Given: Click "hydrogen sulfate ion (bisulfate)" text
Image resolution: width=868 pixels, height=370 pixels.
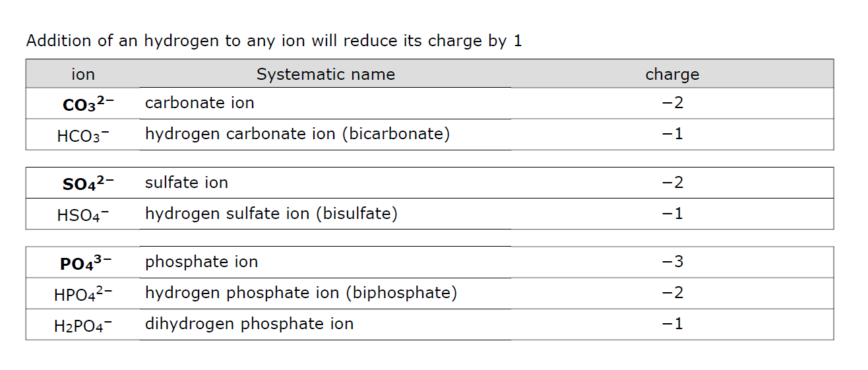Looking at the screenshot, I should (x=271, y=214).
